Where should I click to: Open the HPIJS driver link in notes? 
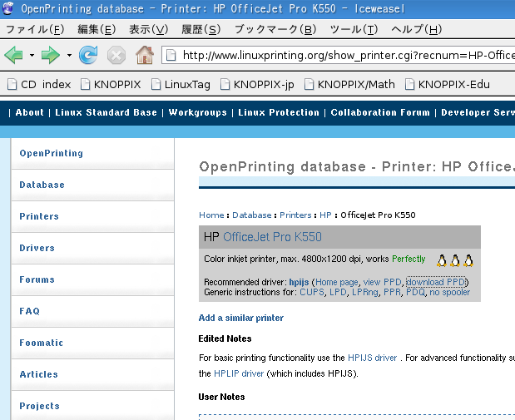[373, 358]
